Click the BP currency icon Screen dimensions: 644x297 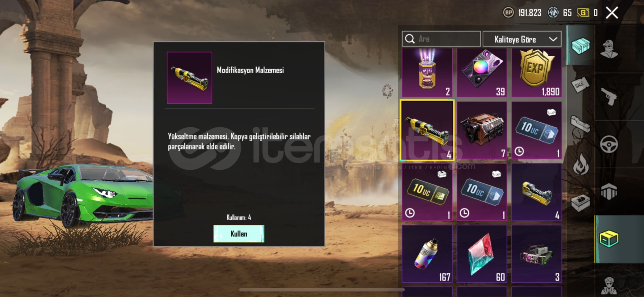pyautogui.click(x=508, y=13)
